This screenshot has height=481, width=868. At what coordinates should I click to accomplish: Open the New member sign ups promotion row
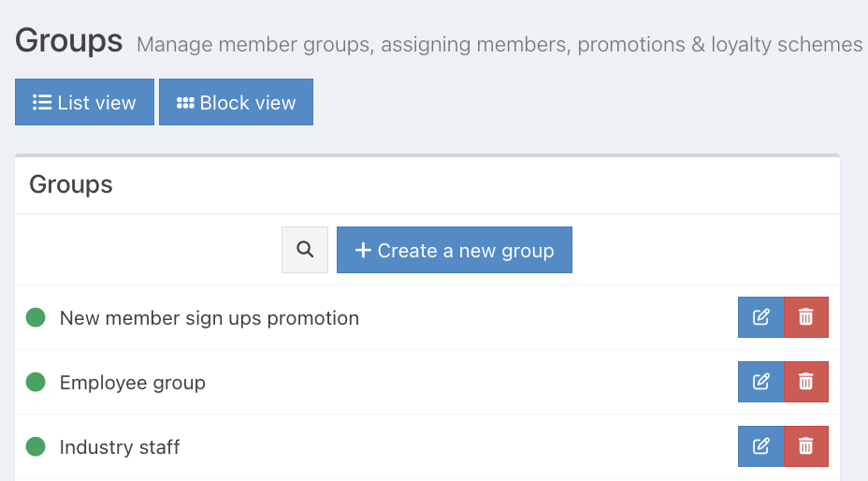(x=209, y=318)
